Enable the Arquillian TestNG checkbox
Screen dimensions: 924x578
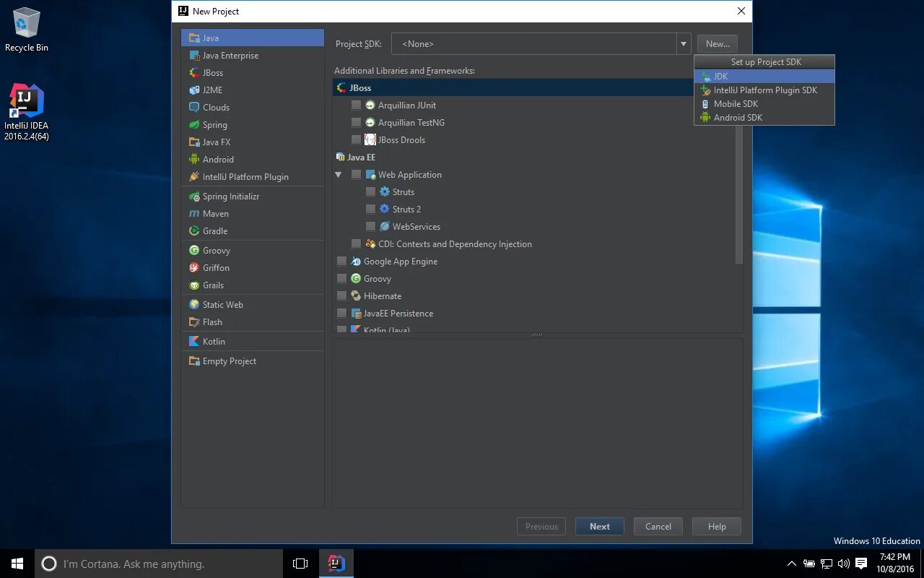click(356, 123)
